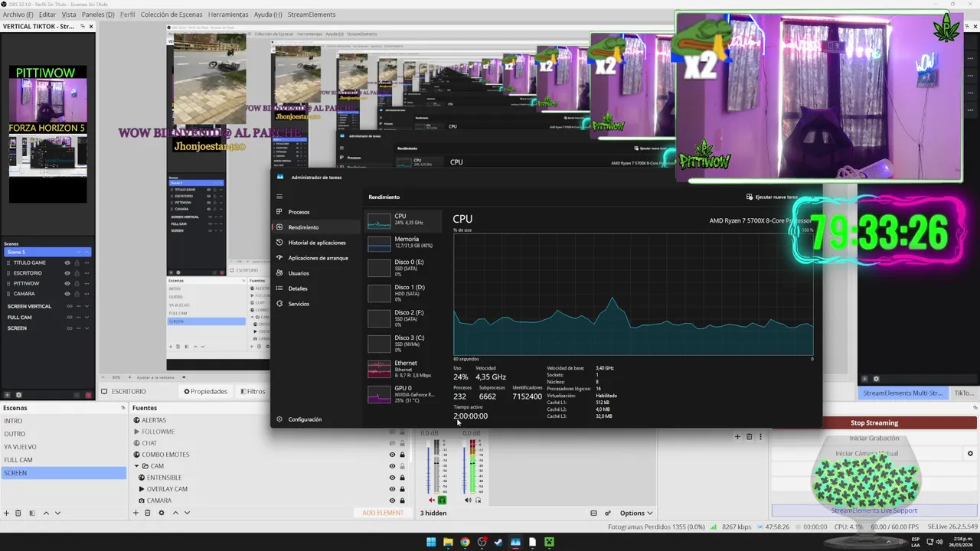
Task: Switch to StreamElements Multi-Stream tab
Action: click(x=903, y=393)
